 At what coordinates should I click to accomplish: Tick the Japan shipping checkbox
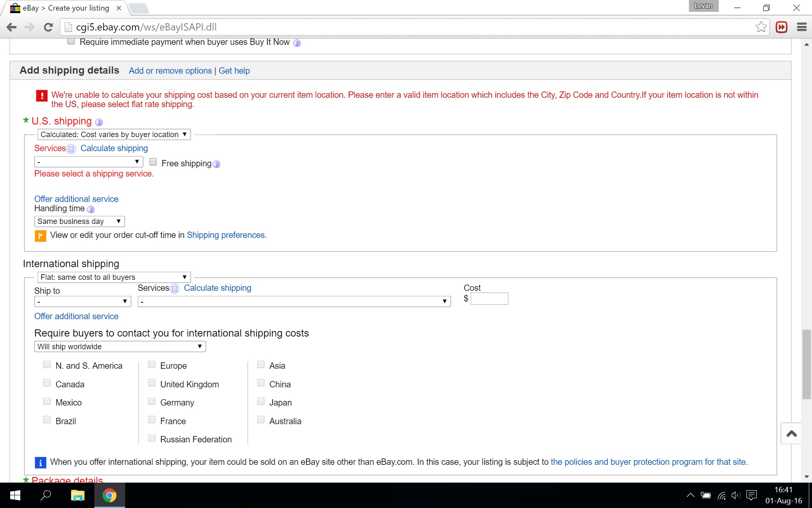(x=261, y=401)
